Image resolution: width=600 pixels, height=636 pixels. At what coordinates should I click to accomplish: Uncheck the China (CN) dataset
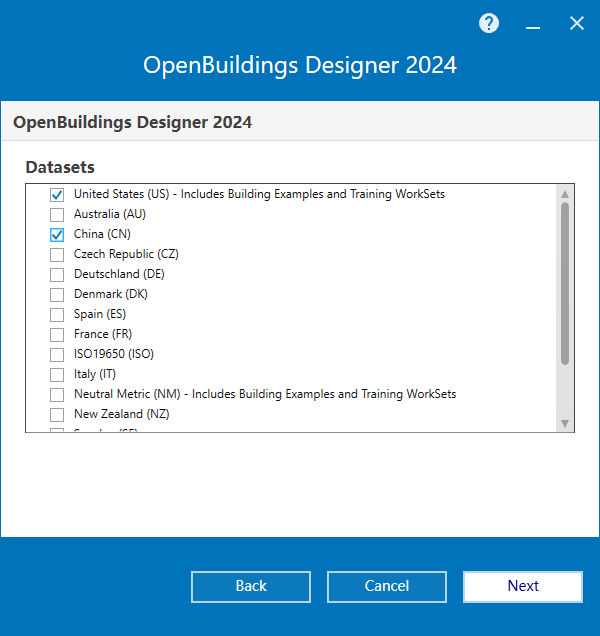(57, 234)
